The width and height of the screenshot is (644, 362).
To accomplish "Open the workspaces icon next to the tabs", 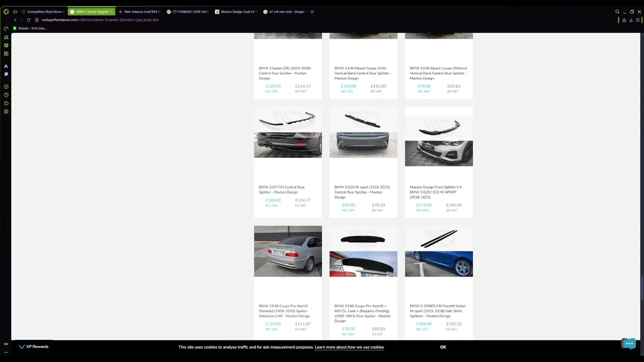I will point(15,12).
